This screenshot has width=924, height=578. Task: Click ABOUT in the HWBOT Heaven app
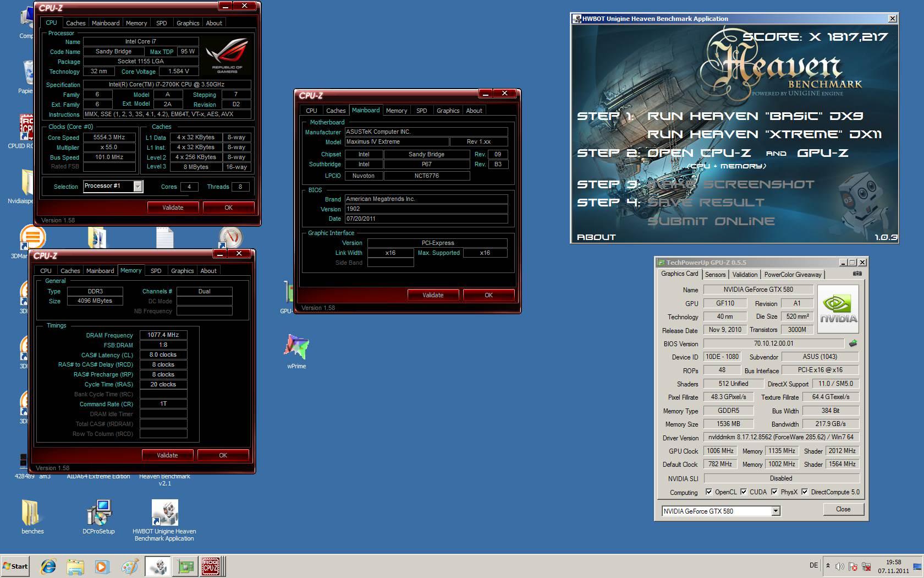596,237
